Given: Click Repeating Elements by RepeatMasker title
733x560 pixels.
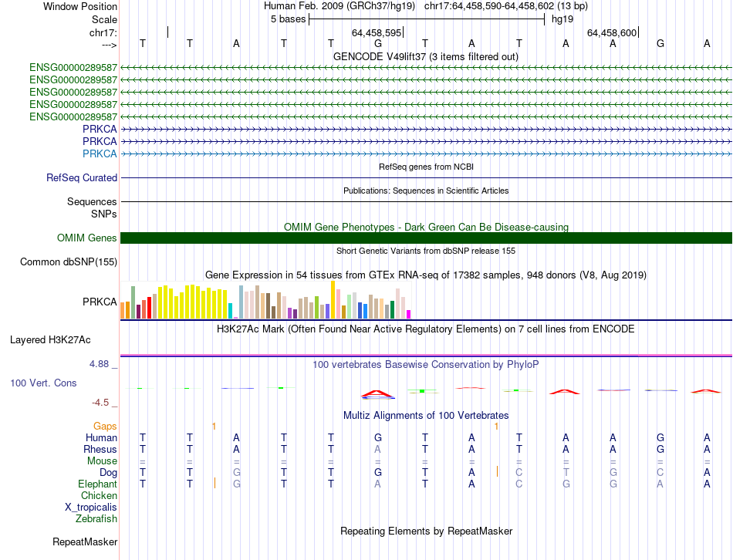Looking at the screenshot, I should click(426, 531).
